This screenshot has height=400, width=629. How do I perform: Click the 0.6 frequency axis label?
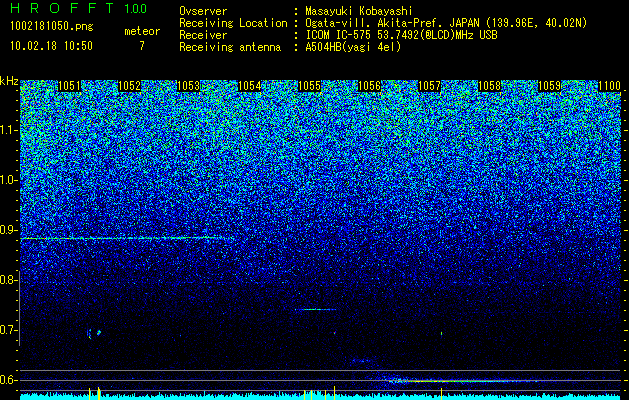(8, 380)
